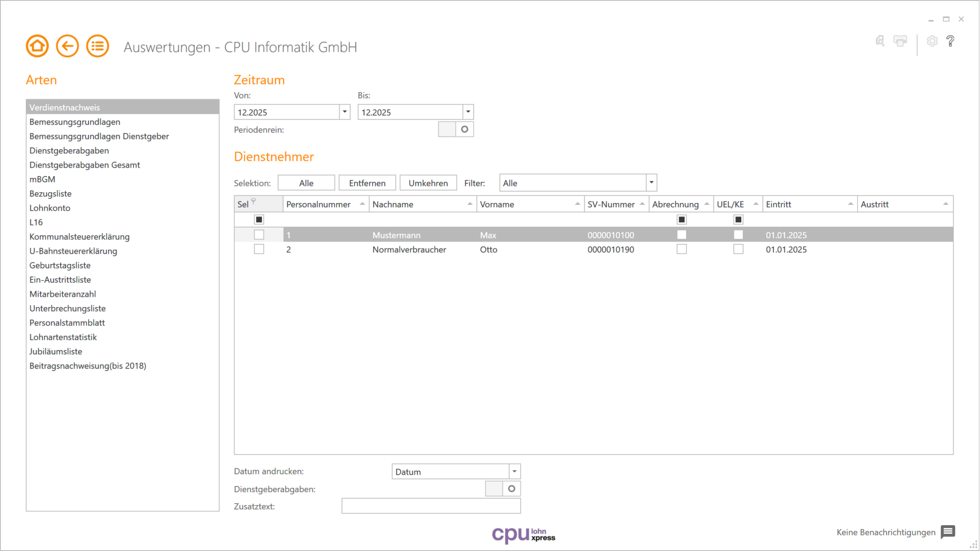980x551 pixels.
Task: Click the Entfernen button
Action: click(x=367, y=183)
